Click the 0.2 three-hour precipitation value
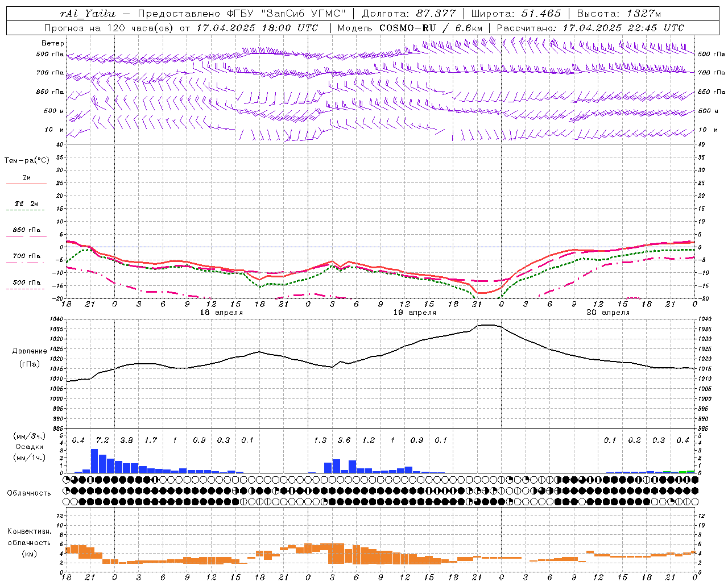This screenshot has height=582, width=728. click(x=634, y=440)
